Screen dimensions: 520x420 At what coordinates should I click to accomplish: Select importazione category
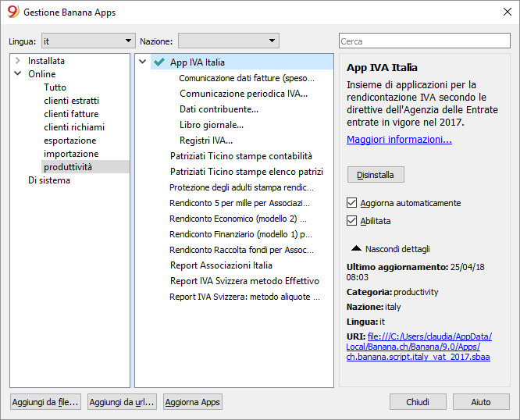(x=71, y=154)
